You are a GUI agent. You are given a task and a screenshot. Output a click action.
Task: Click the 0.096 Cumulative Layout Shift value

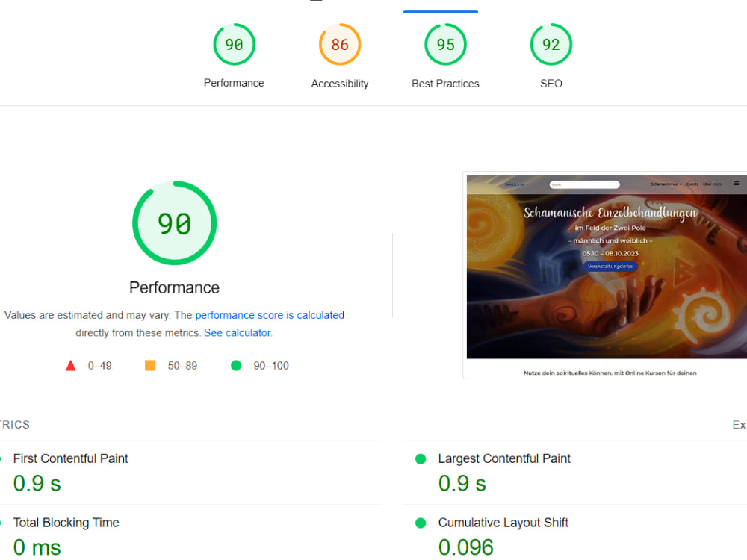tap(465, 547)
